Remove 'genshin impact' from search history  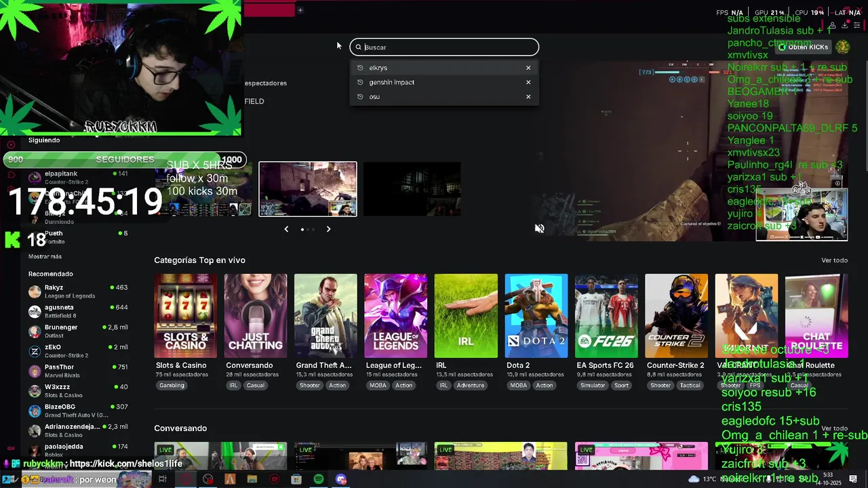coord(528,82)
